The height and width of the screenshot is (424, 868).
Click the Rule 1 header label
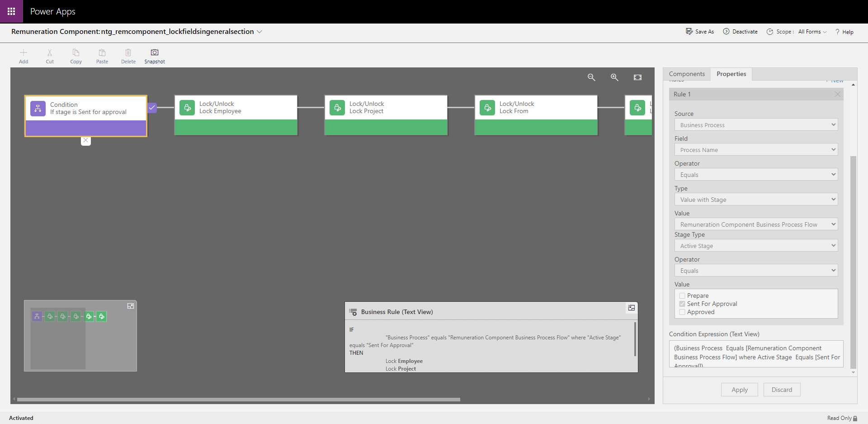pyautogui.click(x=682, y=94)
